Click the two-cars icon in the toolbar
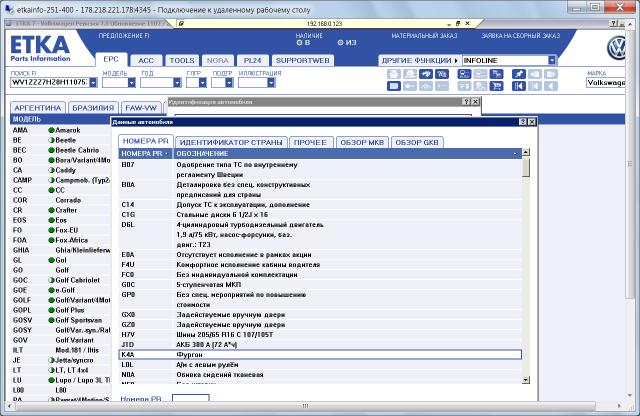 pos(442,74)
